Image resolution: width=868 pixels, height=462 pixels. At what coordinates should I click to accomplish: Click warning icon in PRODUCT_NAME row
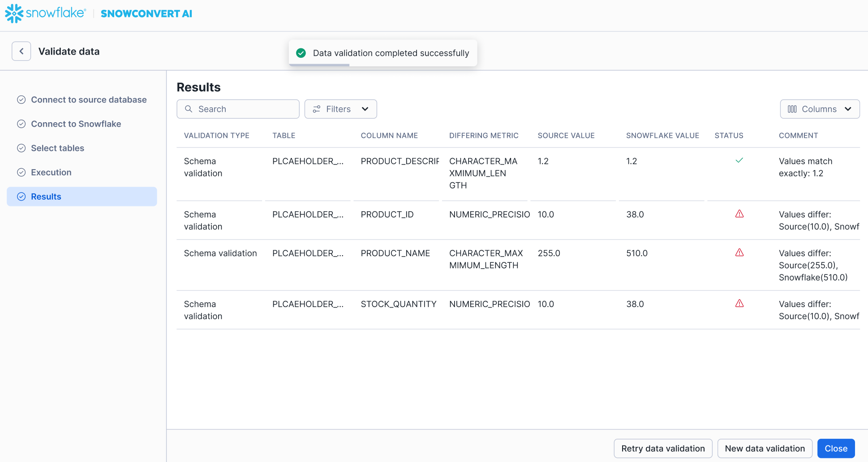point(739,253)
